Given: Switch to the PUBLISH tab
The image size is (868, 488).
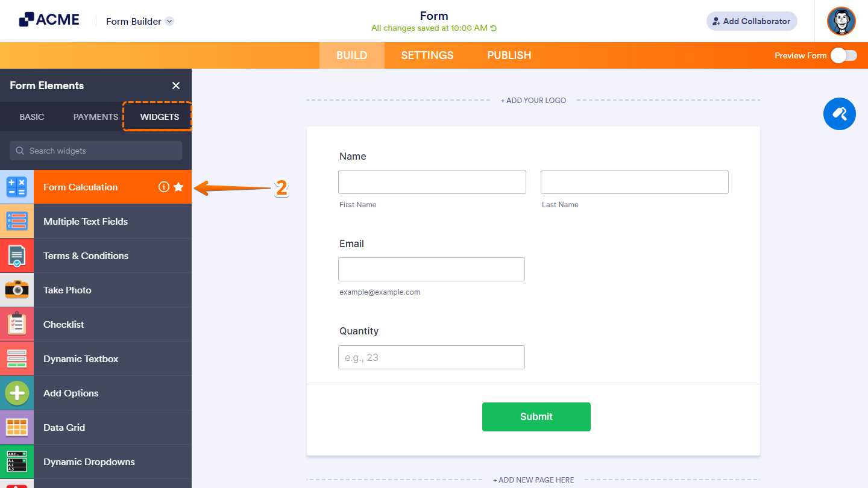Looking at the screenshot, I should tap(509, 55).
